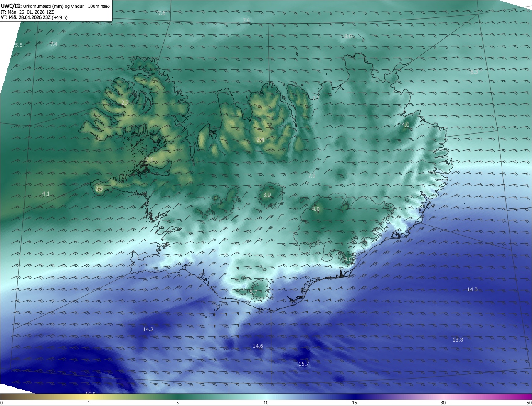Click the '50' tick on the colour scale
The image size is (532, 406).
(x=529, y=403)
